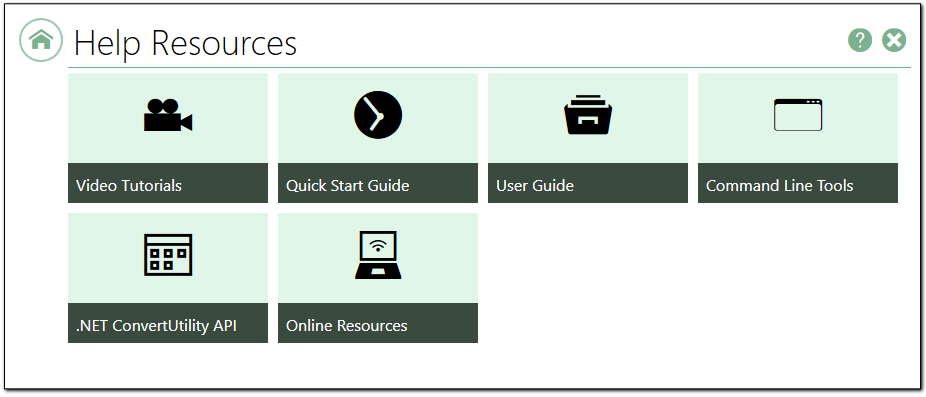This screenshot has width=926, height=397.
Task: Select the Help Resources heading text
Action: point(185,44)
